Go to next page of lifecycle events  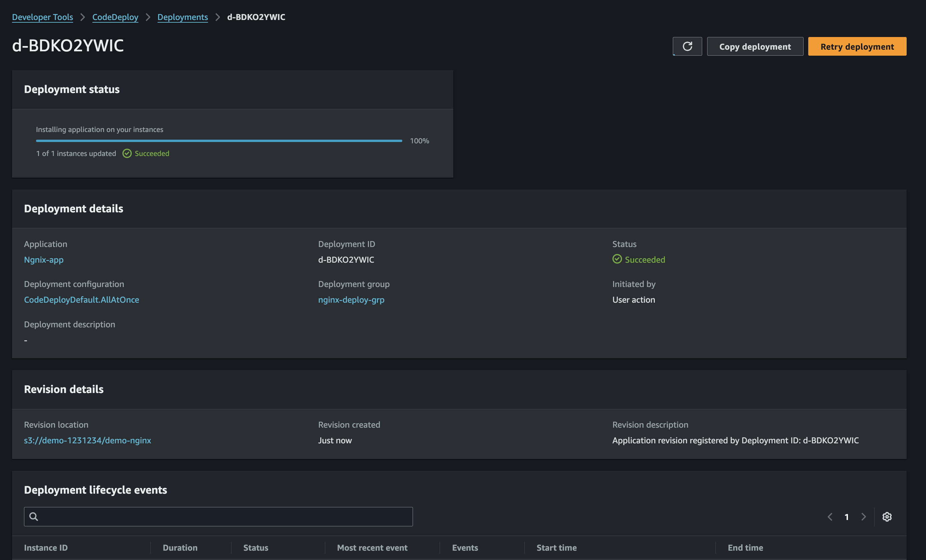tap(863, 516)
